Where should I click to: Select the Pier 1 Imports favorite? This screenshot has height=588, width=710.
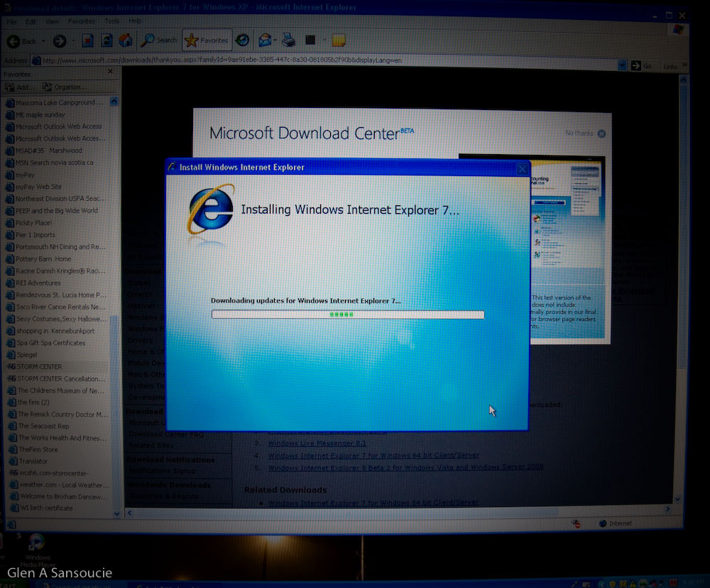35,235
